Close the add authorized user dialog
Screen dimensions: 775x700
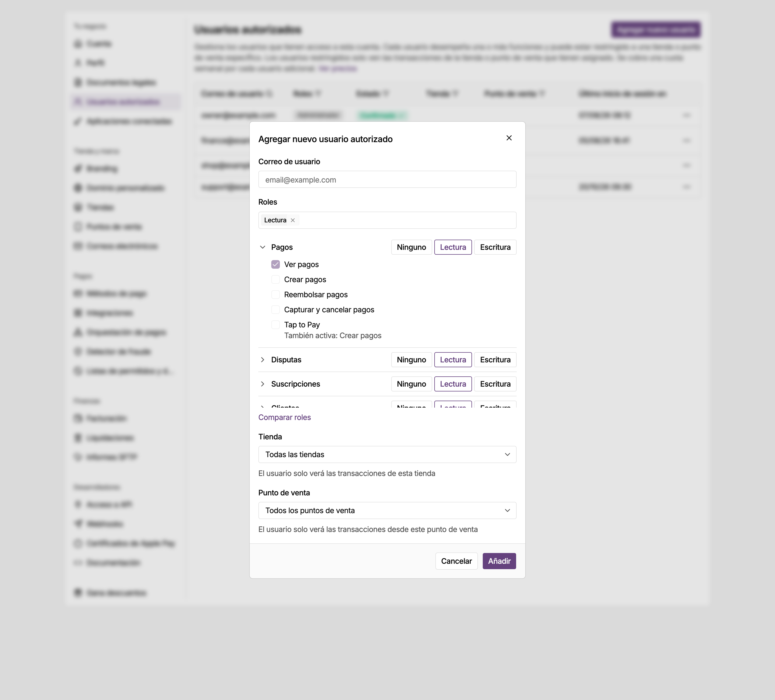click(509, 138)
